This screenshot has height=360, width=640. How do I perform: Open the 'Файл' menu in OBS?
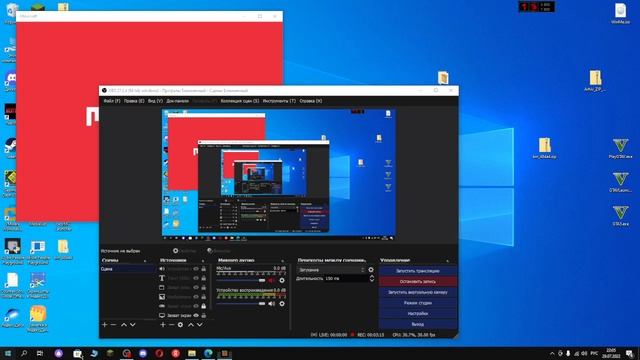click(111, 101)
